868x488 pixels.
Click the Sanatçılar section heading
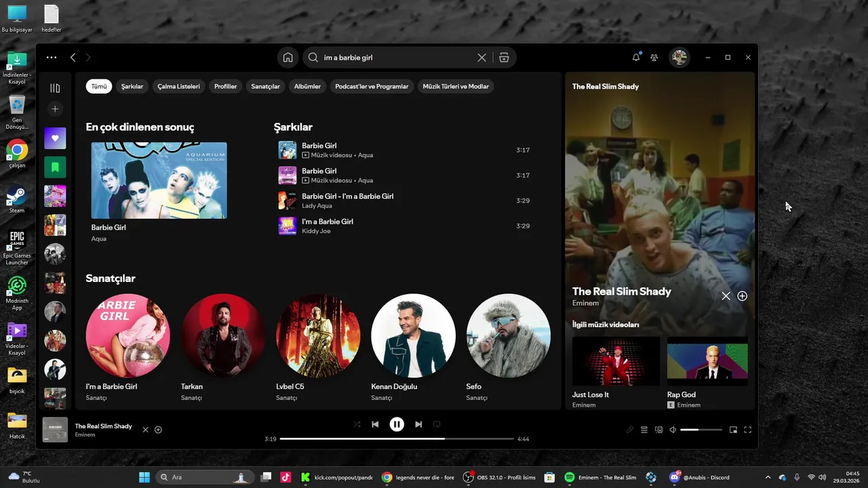point(111,279)
